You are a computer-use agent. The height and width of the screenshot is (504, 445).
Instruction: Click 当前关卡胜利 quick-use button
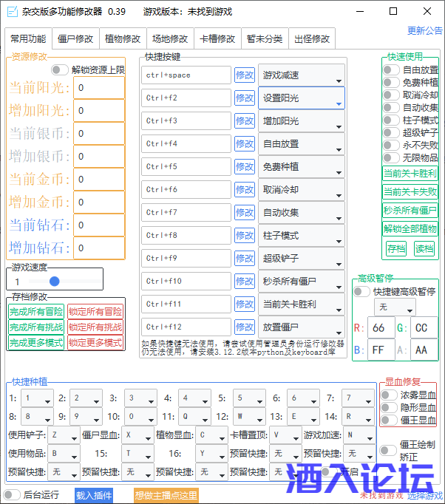[410, 174]
